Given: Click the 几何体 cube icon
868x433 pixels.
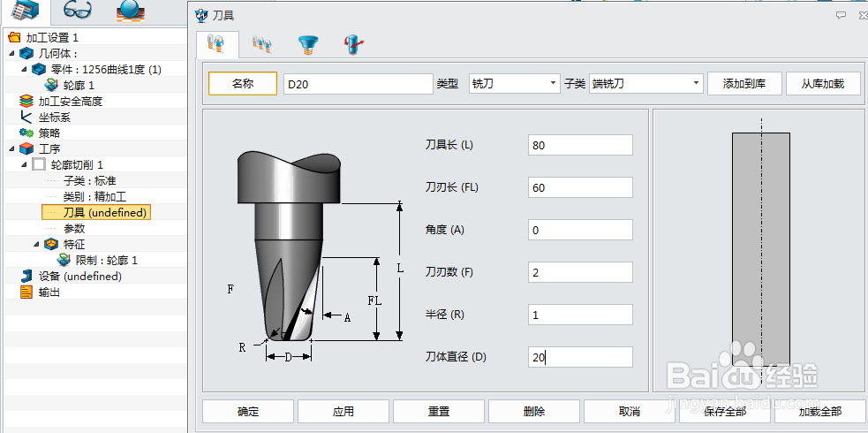Looking at the screenshot, I should click(x=26, y=53).
